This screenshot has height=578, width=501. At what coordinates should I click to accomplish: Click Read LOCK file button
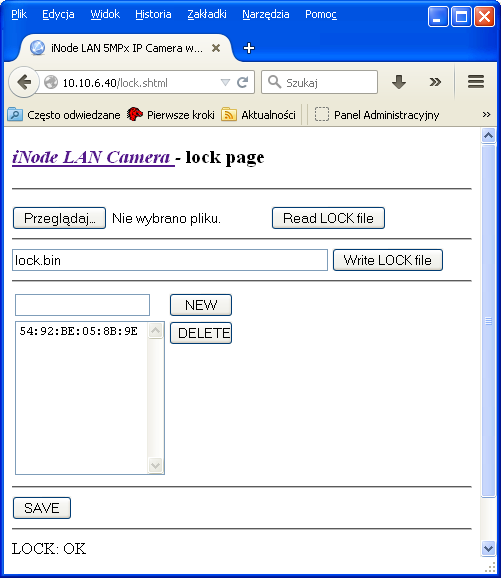328,218
